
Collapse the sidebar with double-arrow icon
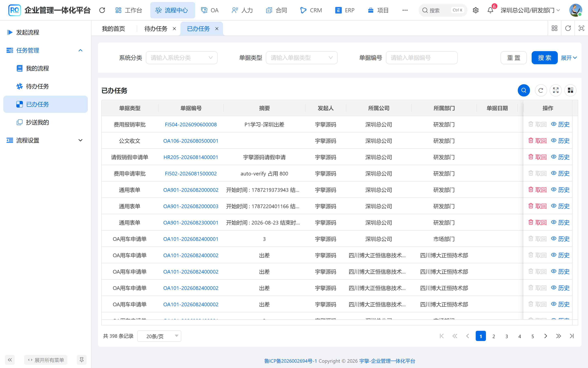click(10, 360)
